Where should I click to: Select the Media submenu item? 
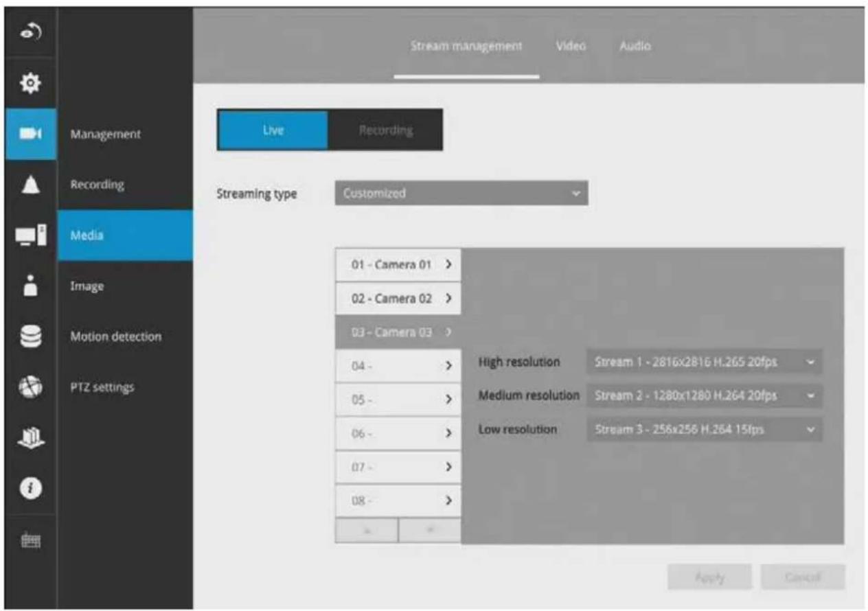pos(125,235)
